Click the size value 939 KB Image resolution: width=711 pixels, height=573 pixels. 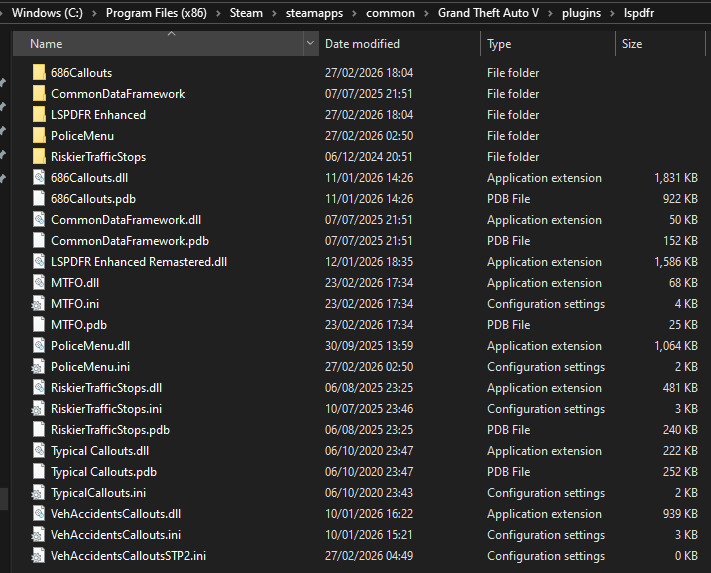click(x=680, y=514)
